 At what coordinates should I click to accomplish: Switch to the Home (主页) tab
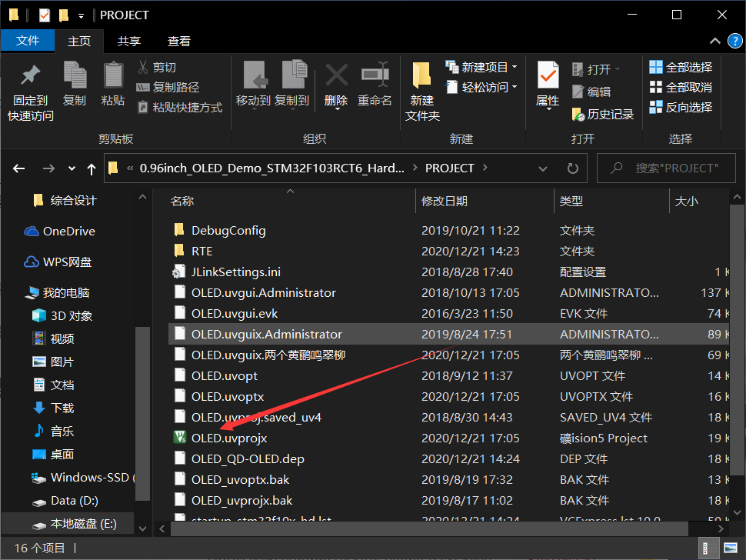79,42
